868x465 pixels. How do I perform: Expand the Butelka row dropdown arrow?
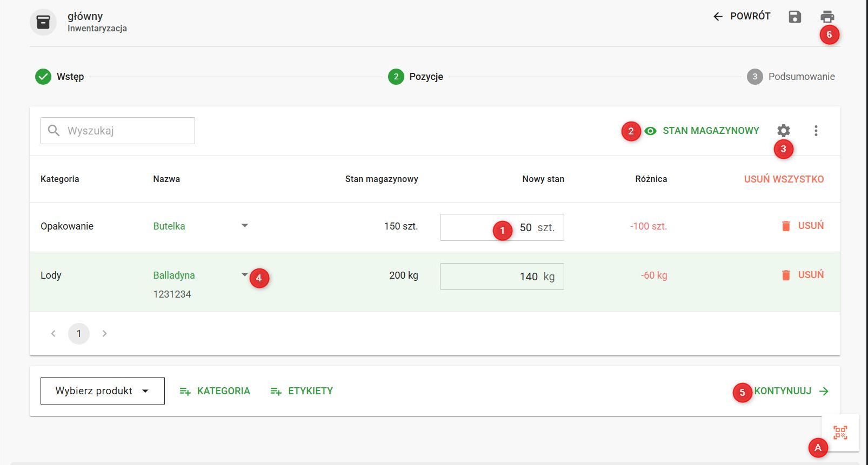point(244,226)
